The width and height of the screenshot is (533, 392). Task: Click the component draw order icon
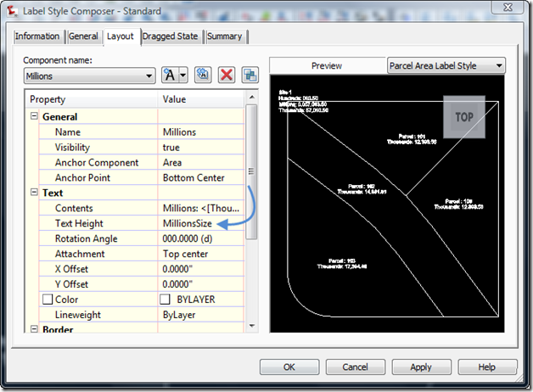pos(250,76)
